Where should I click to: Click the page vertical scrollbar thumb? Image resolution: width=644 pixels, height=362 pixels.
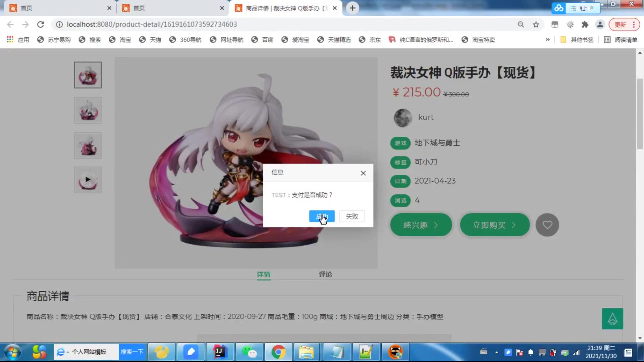tap(640, 114)
